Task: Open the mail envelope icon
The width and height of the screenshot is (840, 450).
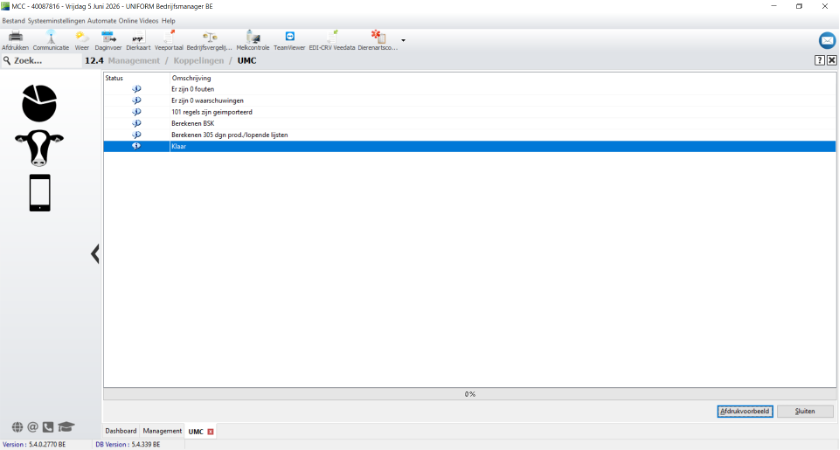Action: point(827,40)
